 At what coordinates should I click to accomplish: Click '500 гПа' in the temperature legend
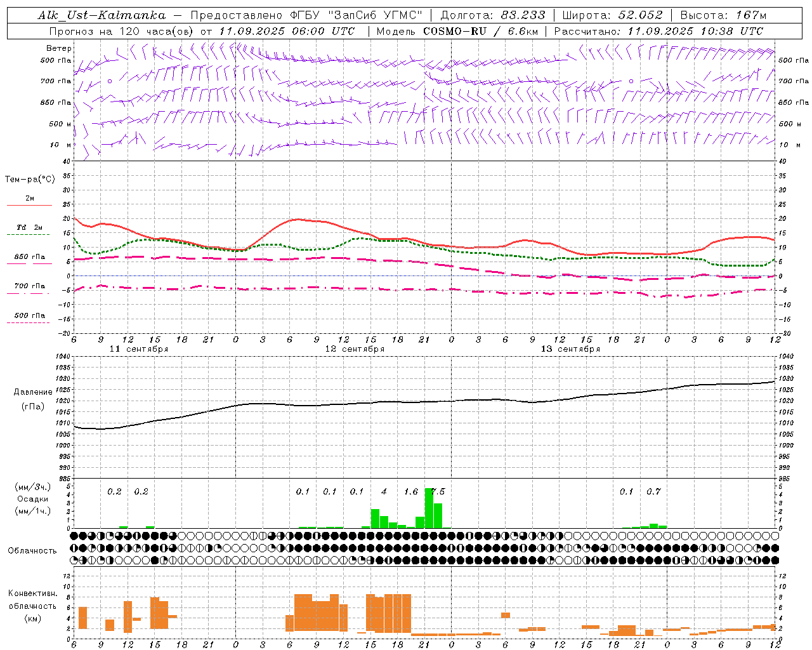pos(30,315)
